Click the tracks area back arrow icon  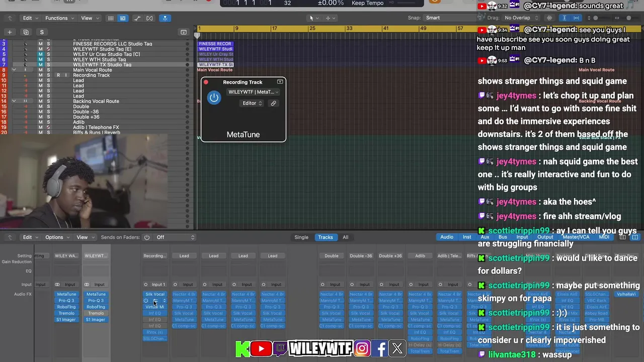pos(10,18)
